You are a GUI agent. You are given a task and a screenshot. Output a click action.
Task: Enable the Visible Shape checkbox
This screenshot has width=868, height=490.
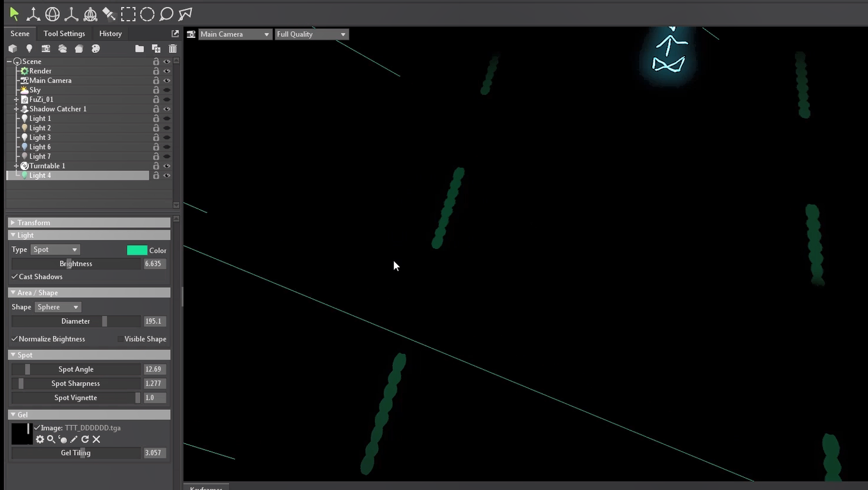[x=120, y=339]
